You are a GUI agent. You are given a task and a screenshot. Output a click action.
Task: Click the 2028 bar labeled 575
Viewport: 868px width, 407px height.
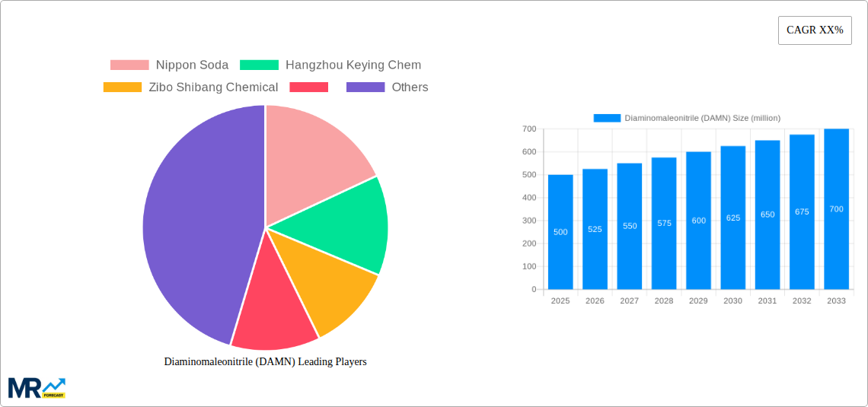pyautogui.click(x=664, y=224)
